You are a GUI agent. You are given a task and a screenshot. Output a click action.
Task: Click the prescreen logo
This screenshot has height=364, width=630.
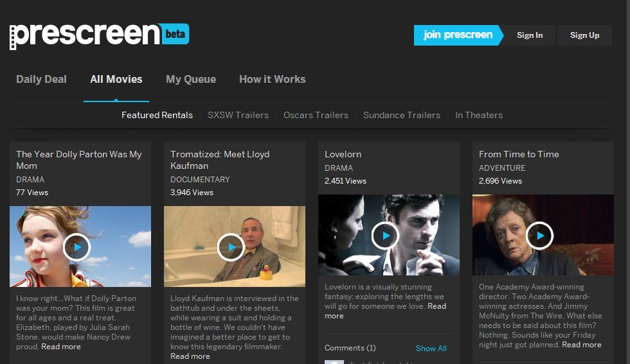pyautogui.click(x=84, y=35)
